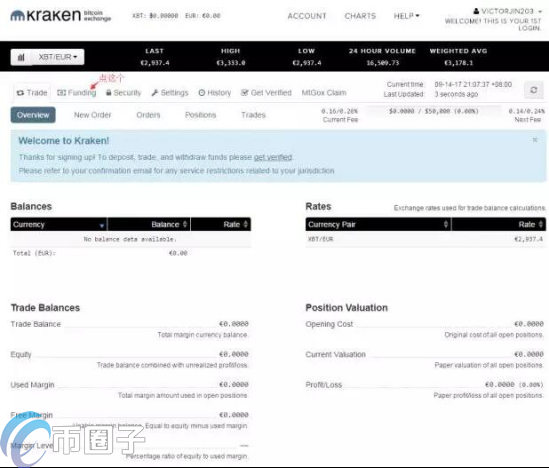This screenshot has height=468, width=549.
Task: Sort balances by Currency column
Action: [59, 224]
